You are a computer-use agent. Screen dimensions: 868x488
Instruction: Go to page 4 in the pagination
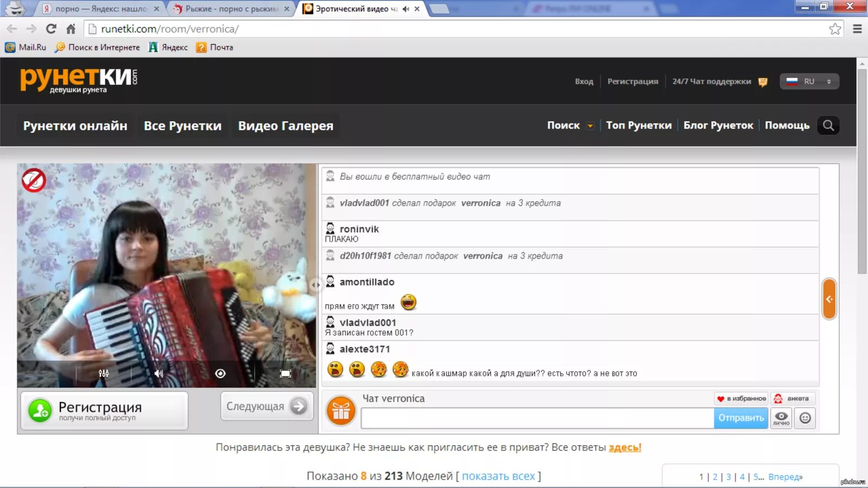coord(742,477)
